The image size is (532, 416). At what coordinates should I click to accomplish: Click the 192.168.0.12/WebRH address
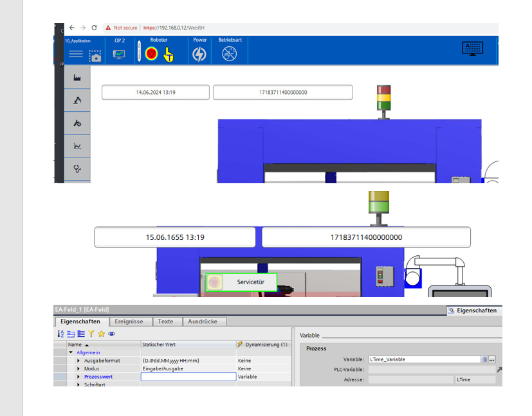point(181,28)
